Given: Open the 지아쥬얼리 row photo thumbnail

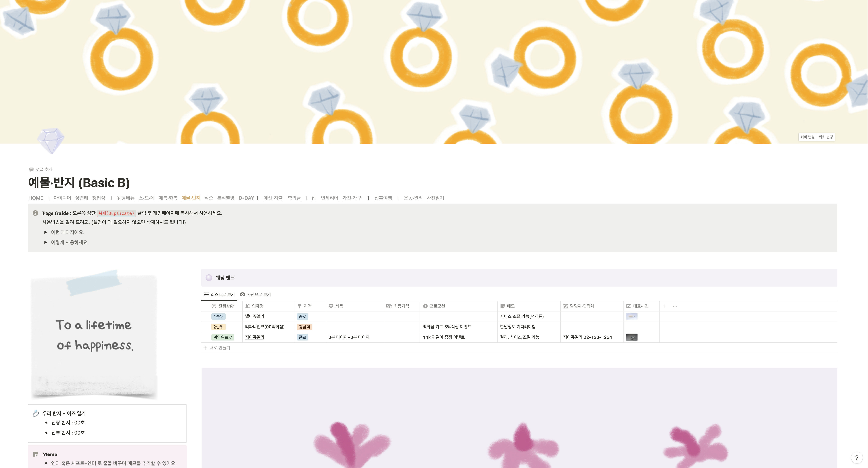Looking at the screenshot, I should 632,337.
